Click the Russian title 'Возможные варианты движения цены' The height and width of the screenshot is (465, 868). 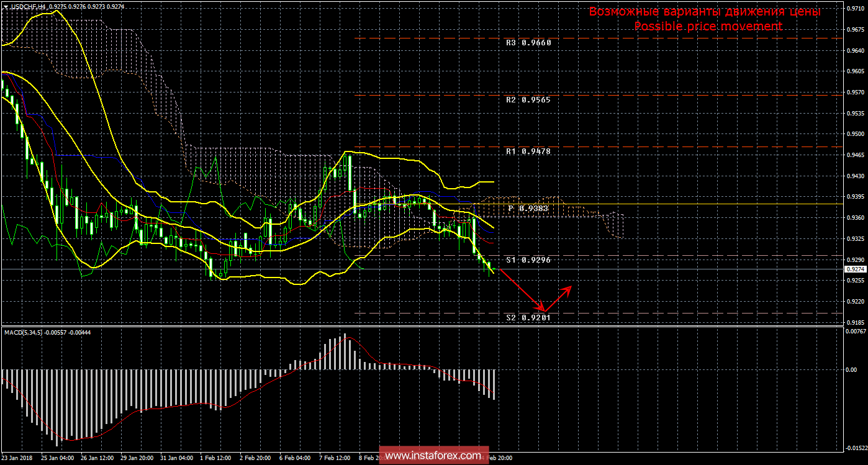[705, 12]
